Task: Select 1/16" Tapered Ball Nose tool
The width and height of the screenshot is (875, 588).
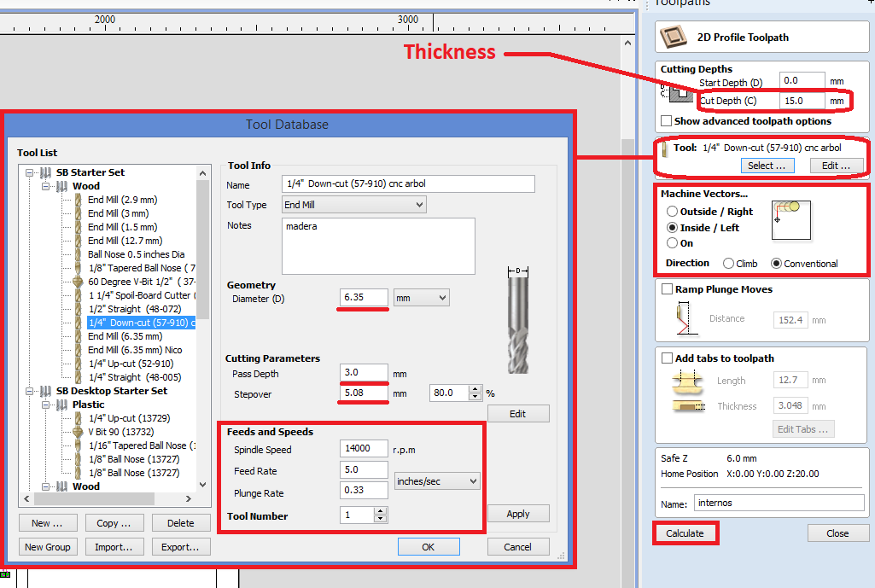Action: pos(142,445)
